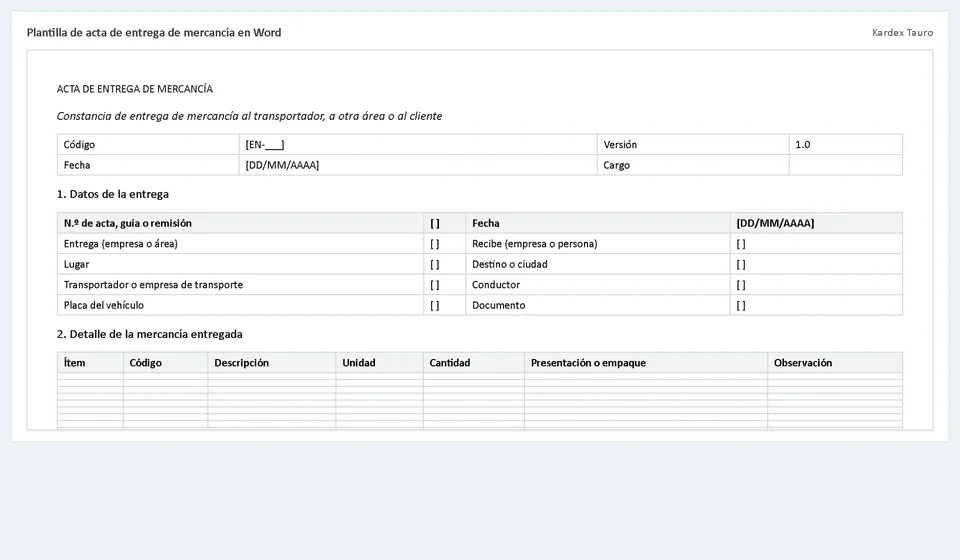960x560 pixels.
Task: Click the 'Presentación o empaque' column header
Action: tap(588, 363)
